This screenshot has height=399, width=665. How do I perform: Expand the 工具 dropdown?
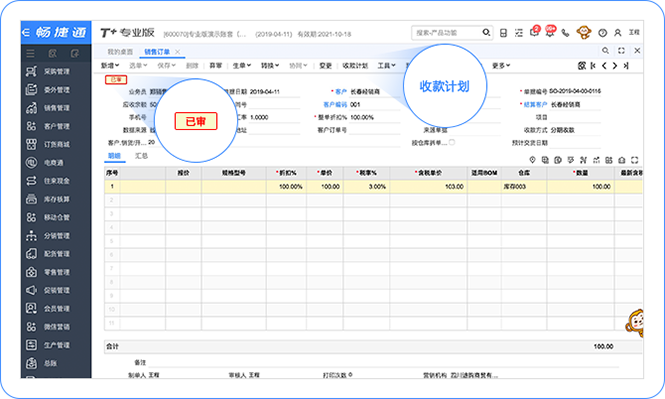pos(386,65)
